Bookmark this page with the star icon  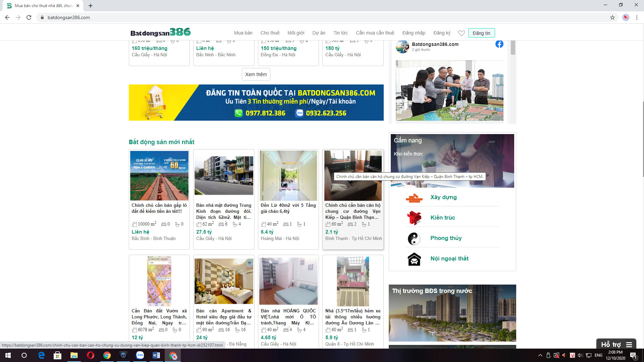coord(612,17)
